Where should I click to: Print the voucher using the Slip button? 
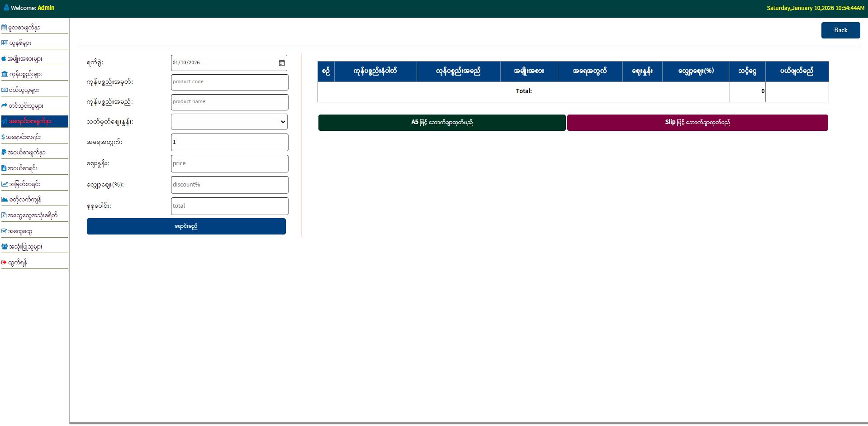coord(697,123)
